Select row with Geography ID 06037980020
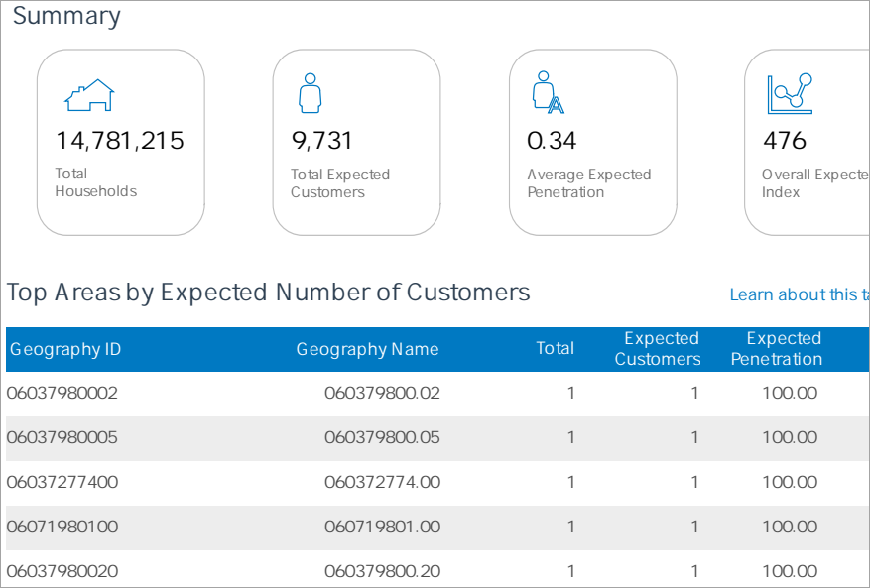This screenshot has height=588, width=870. [62, 571]
